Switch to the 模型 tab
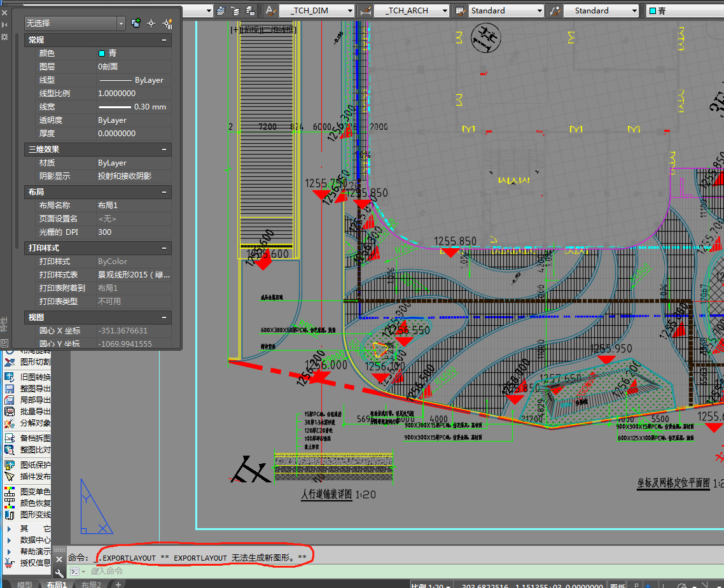This screenshot has height=588, width=724. [x=25, y=584]
